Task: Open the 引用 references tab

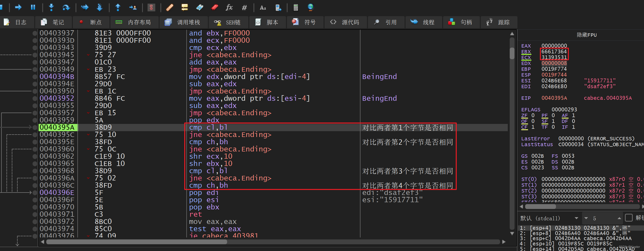Action: (386, 22)
